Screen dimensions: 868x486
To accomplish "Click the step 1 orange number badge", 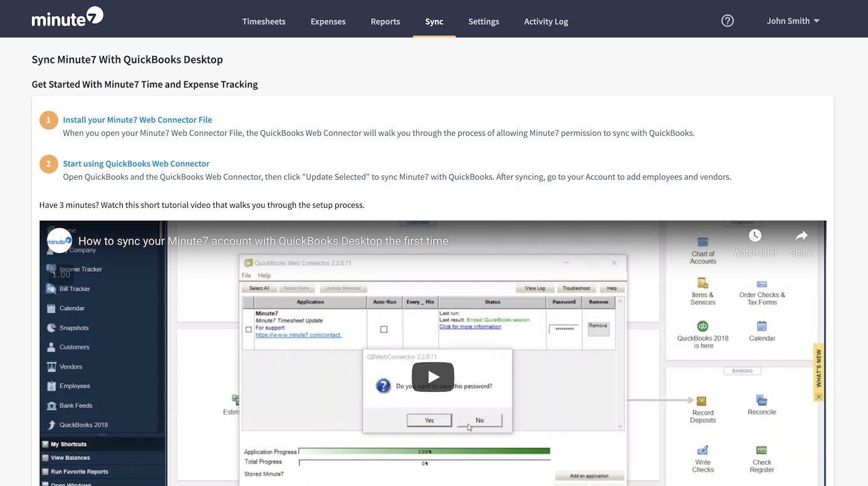I will [49, 120].
